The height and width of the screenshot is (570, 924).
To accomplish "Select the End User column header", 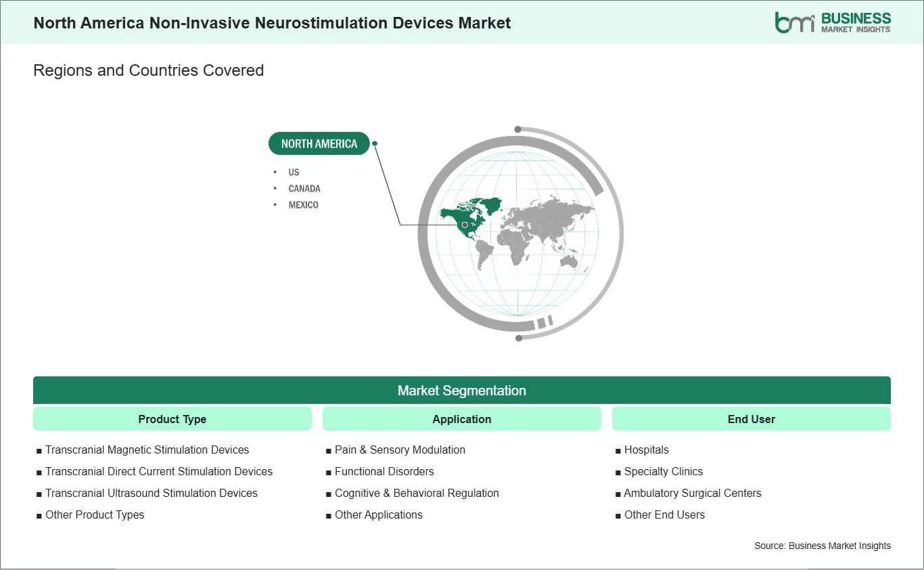I will (x=752, y=419).
